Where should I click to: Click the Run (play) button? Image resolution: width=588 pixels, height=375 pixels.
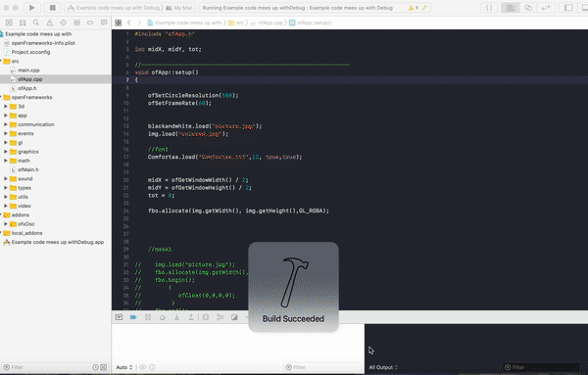point(32,8)
